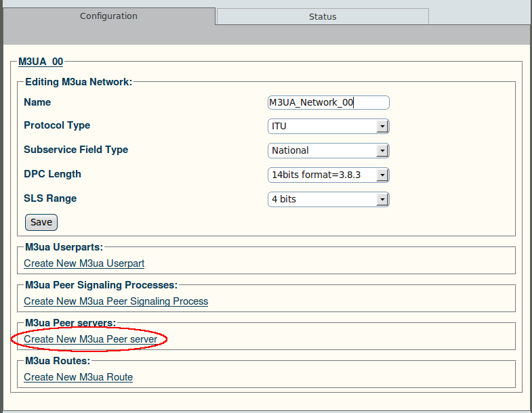Click the DPC Length label

(x=53, y=174)
